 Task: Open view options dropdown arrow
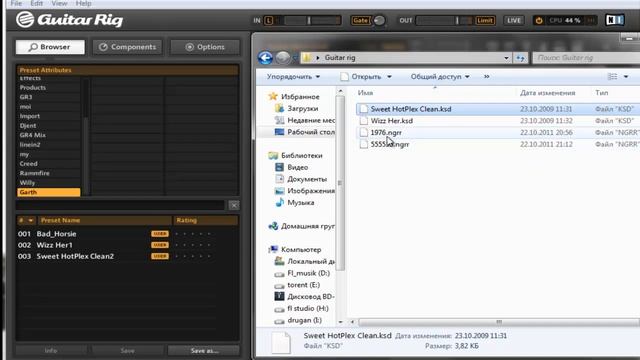626,77
